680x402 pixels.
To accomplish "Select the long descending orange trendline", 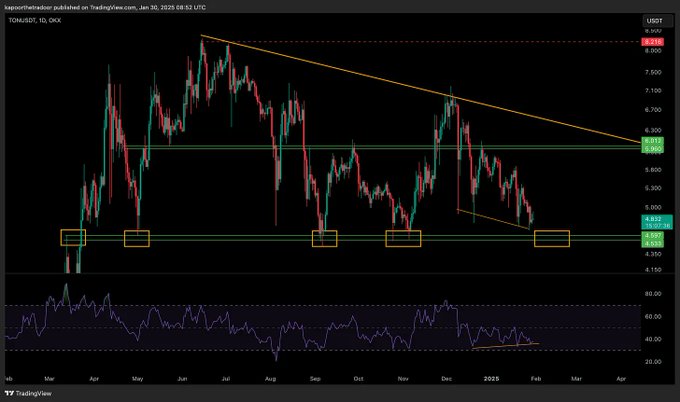I will pyautogui.click(x=420, y=89).
